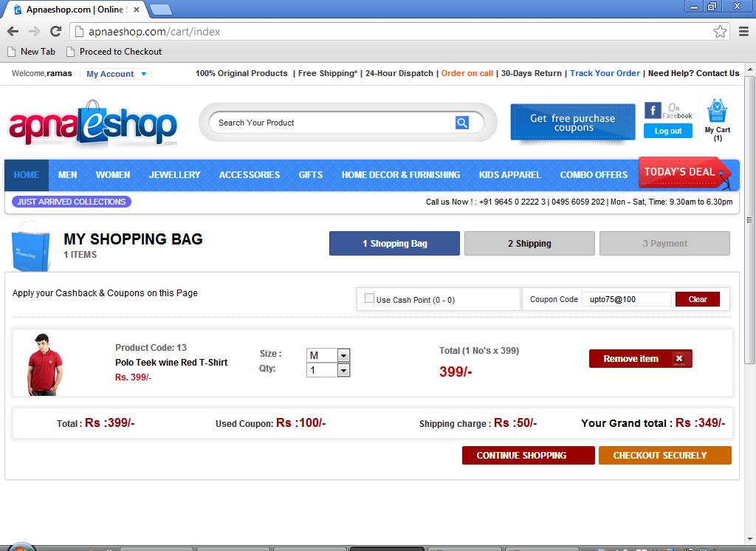
Task: Open the red polo T-shirt thumbnail
Action: pyautogui.click(x=44, y=364)
